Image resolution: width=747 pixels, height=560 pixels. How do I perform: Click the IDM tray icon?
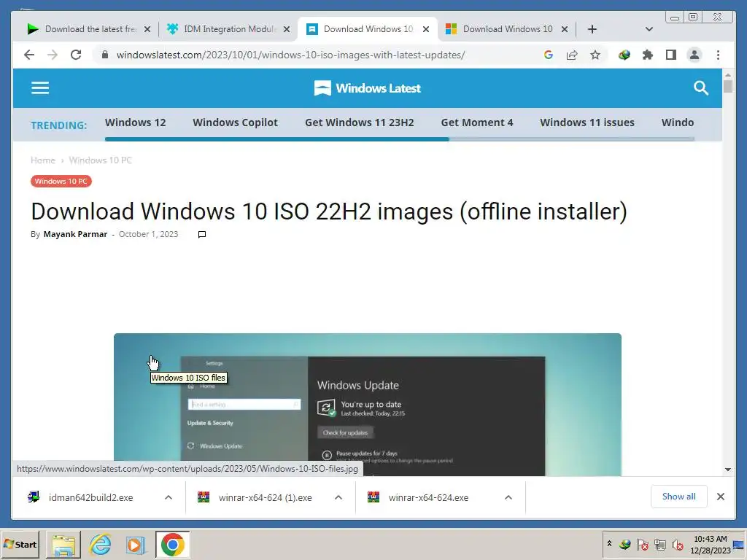(625, 544)
